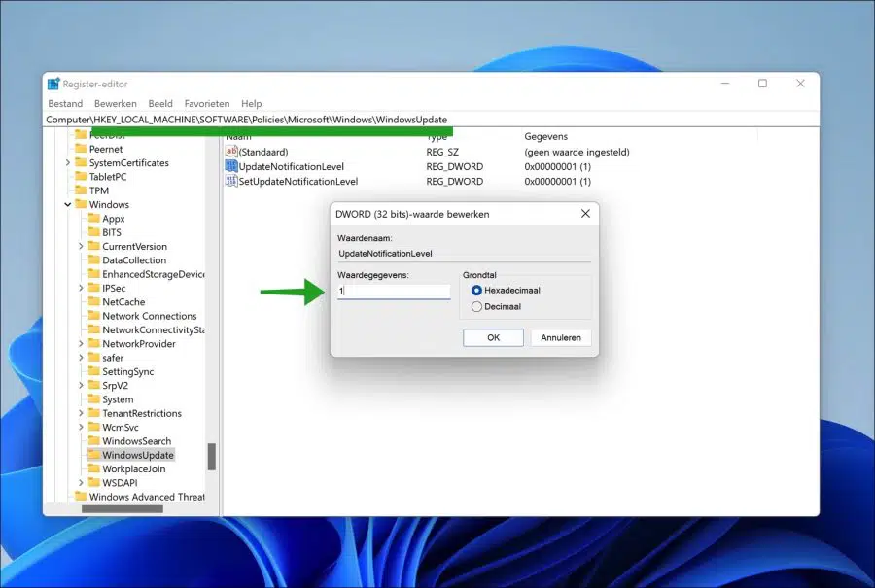
Task: Click the IPSec folder icon
Action: pyautogui.click(x=93, y=288)
